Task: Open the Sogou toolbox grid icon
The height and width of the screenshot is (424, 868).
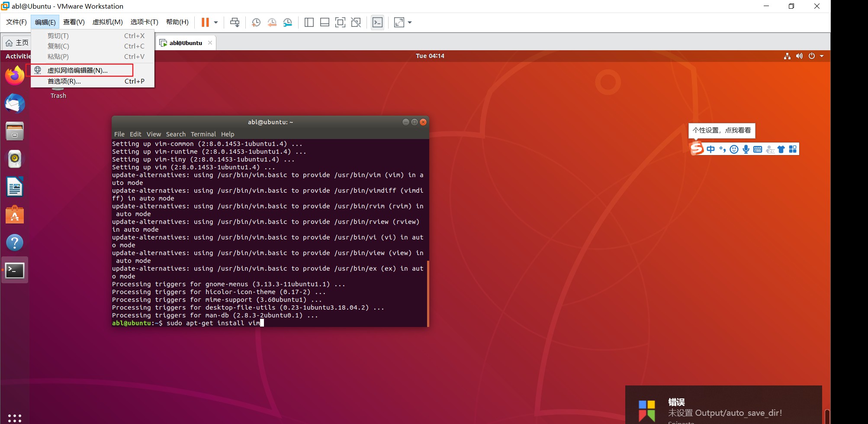Action: click(x=793, y=149)
